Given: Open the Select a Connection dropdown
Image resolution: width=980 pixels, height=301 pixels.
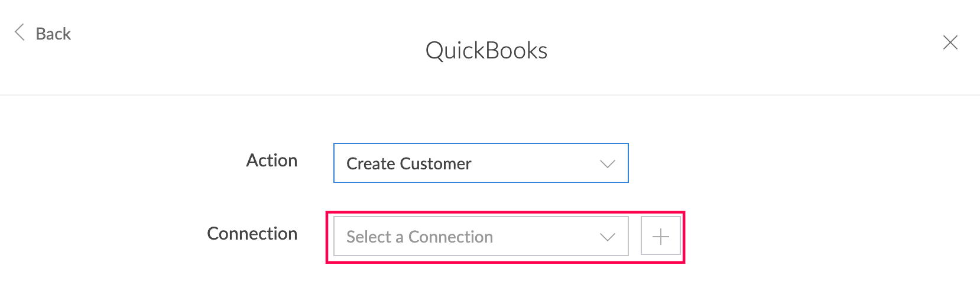Looking at the screenshot, I should click(x=481, y=236).
